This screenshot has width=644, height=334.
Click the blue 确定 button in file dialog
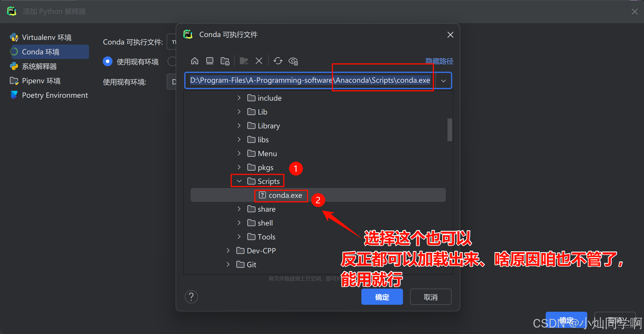pyautogui.click(x=382, y=297)
